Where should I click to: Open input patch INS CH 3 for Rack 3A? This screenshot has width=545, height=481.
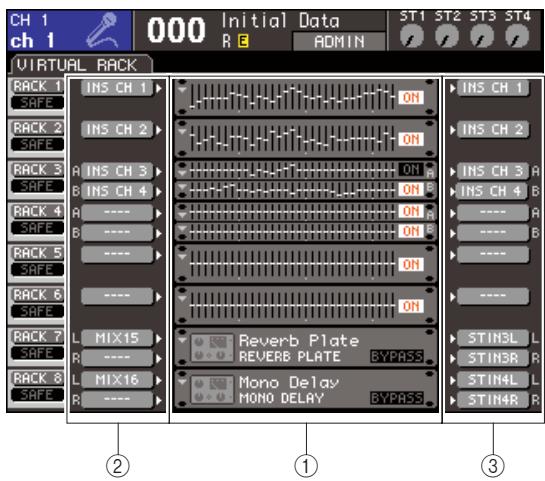tap(117, 171)
